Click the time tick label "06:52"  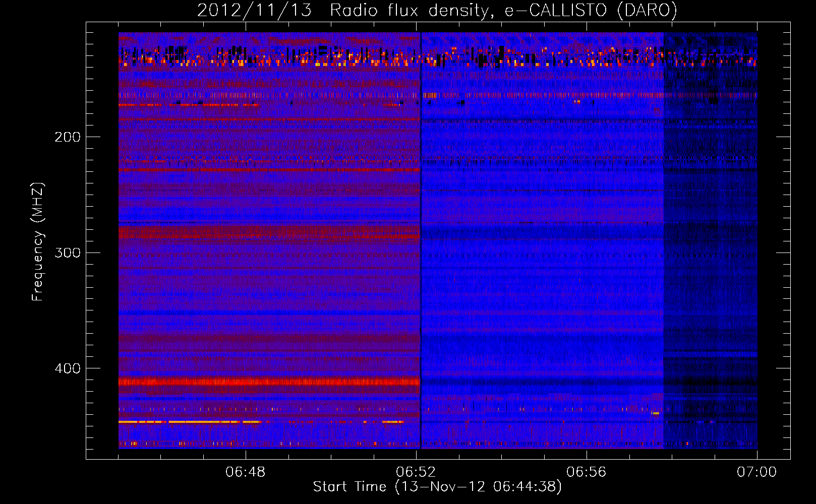point(416,472)
